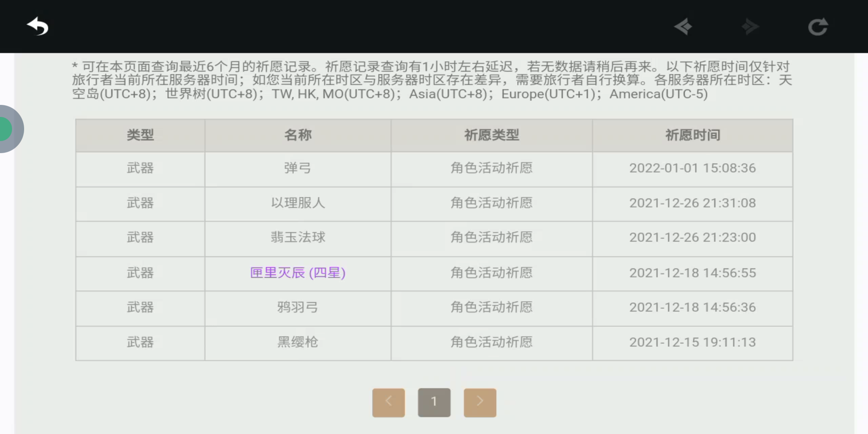Screen dimensions: 868x434
Task: Go to next page arrow
Action: [480, 402]
